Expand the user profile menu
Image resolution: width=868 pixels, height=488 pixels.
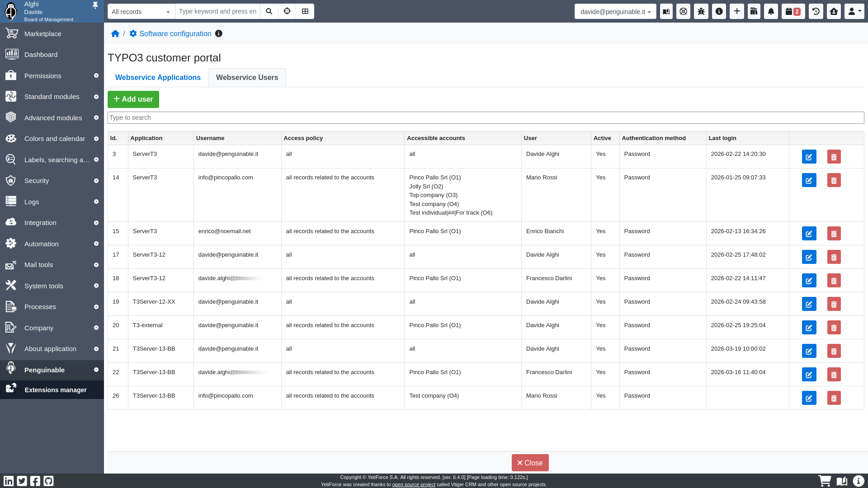[x=854, y=11]
